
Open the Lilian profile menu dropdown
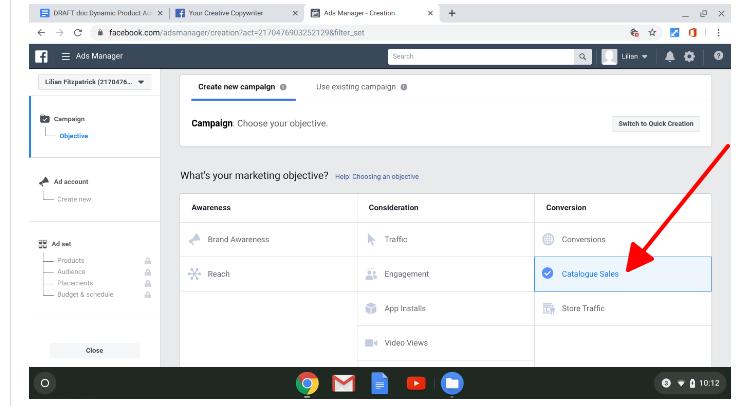(x=625, y=56)
